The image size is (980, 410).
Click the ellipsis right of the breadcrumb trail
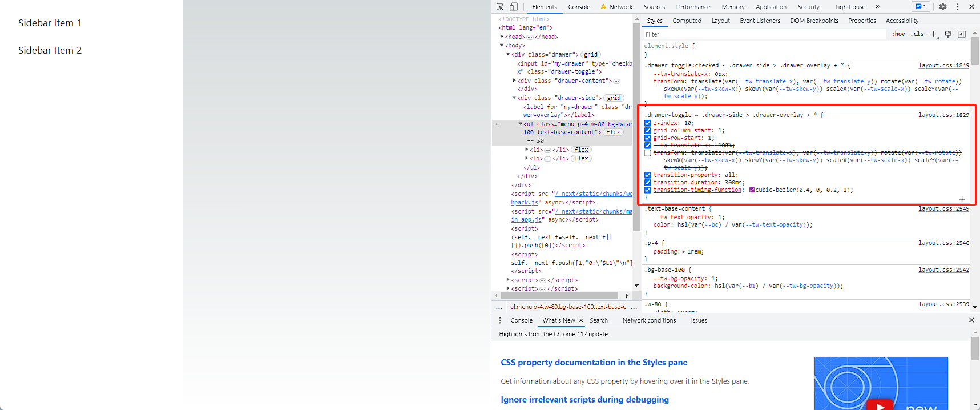pyautogui.click(x=634, y=307)
